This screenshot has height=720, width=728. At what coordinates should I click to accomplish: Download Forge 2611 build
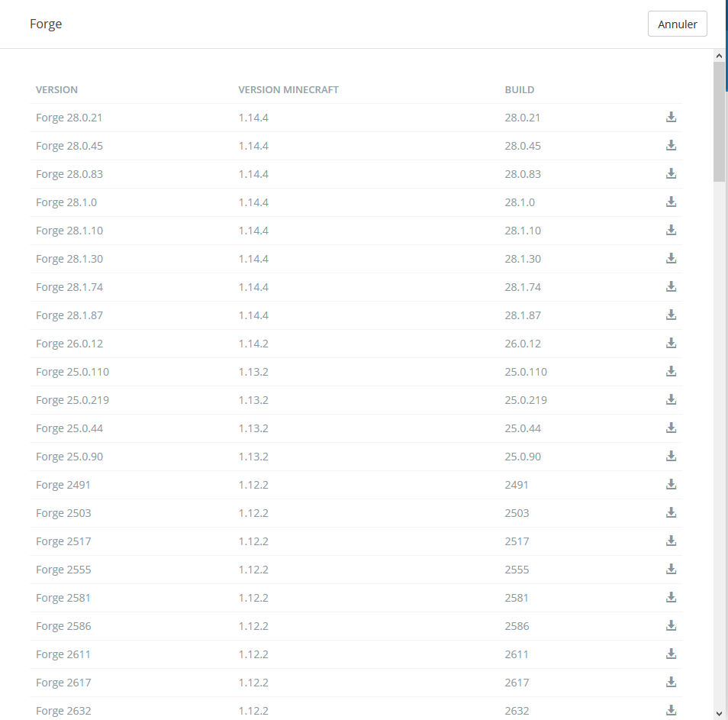coord(671,654)
